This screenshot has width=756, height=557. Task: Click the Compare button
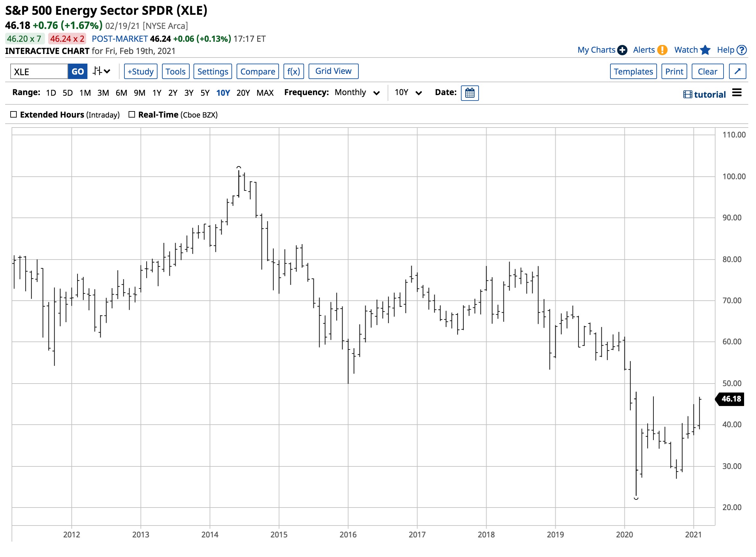coord(257,72)
